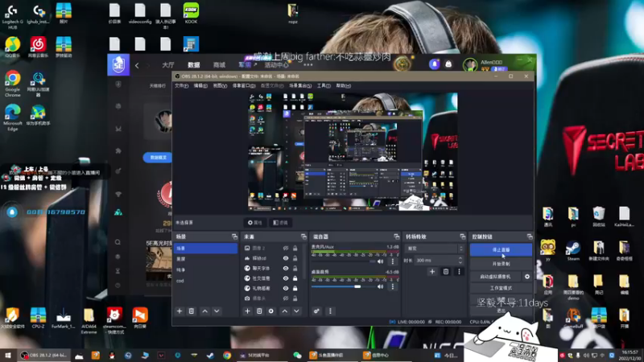The image size is (644, 362).
Task: Delete the selected source using trash icon
Action: click(259, 311)
